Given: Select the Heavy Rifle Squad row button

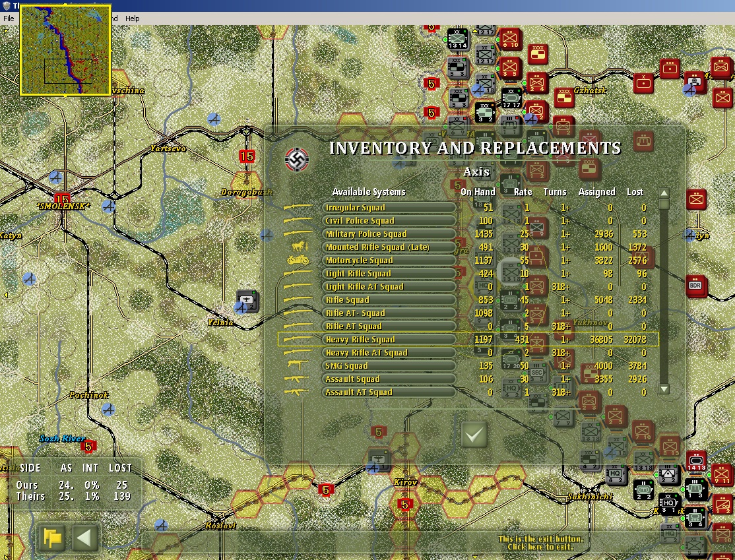Looking at the screenshot, I should [x=389, y=339].
